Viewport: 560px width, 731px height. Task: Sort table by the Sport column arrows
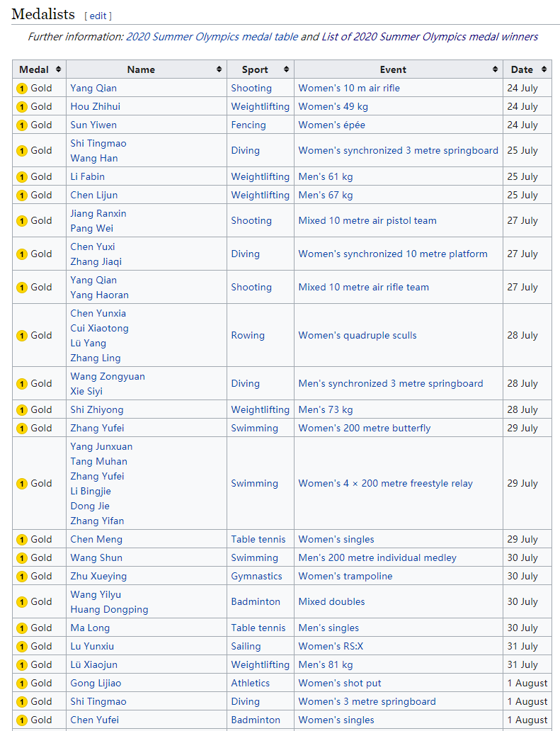pos(286,69)
